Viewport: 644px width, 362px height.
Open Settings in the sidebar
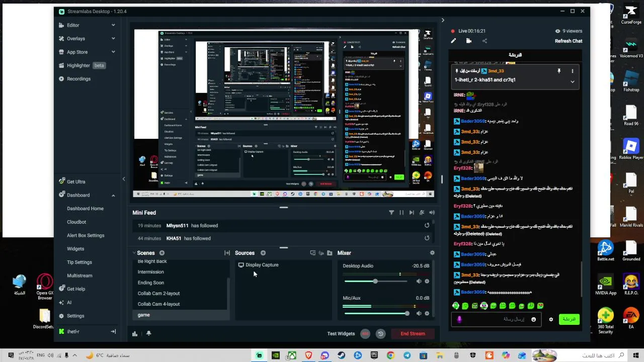75,316
